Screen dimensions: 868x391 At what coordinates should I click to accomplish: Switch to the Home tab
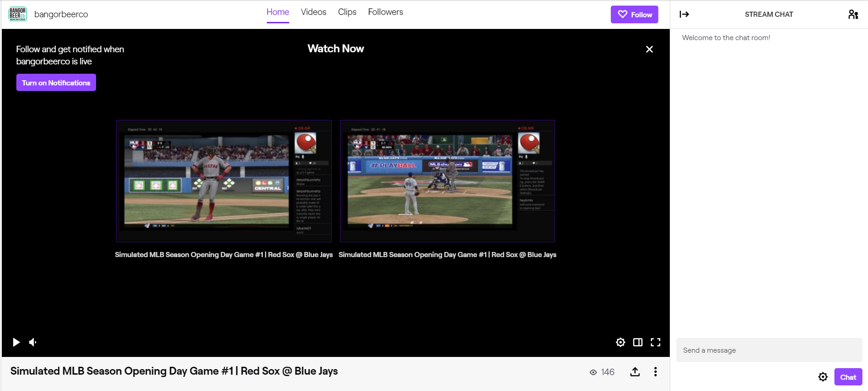[x=278, y=12]
